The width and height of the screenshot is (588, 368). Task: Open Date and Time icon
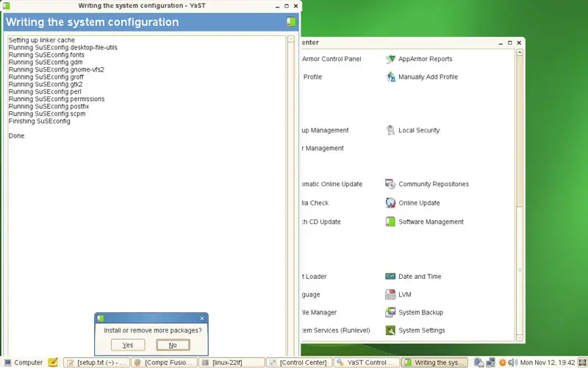click(390, 277)
